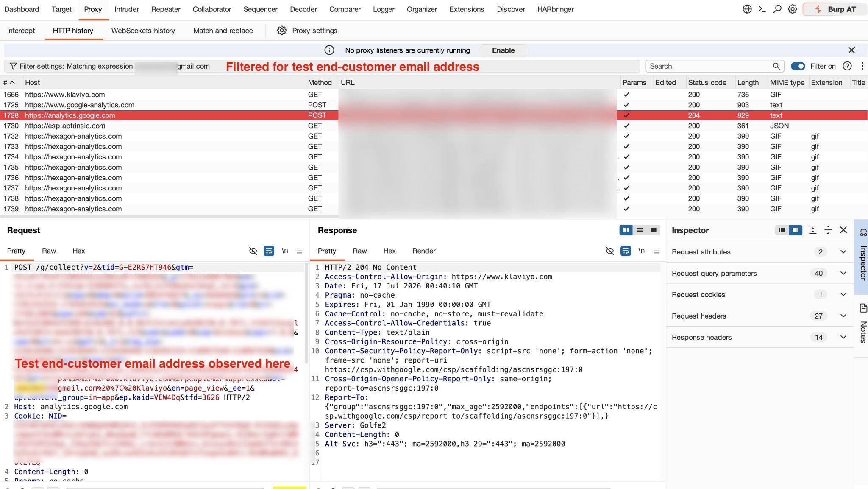868x489 pixels.
Task: Open Inspector side tab icon
Action: pos(863,232)
